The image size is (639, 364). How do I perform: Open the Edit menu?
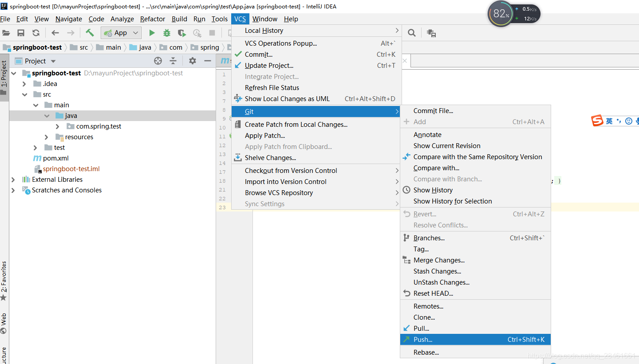point(22,19)
